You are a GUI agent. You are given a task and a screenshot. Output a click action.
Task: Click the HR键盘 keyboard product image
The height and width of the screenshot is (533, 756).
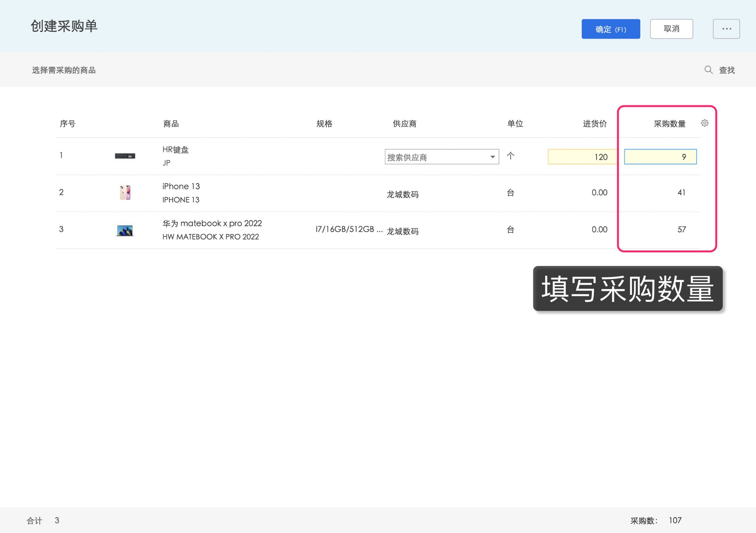[x=125, y=156]
